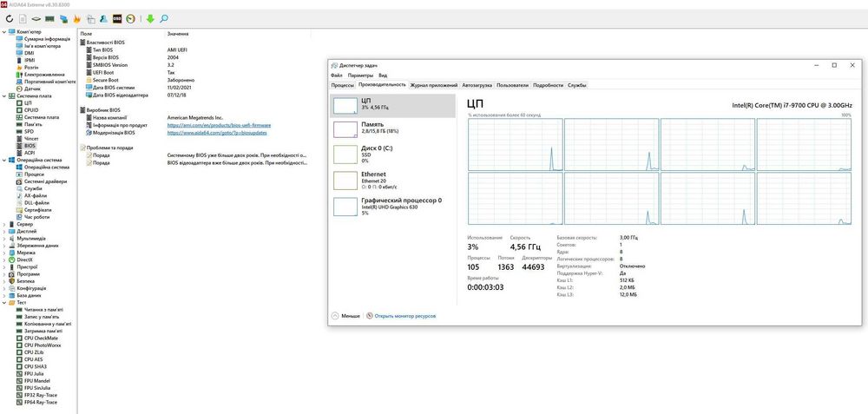Select FP64 Ray-Trace benchmark
The height and width of the screenshot is (414, 868).
(41, 403)
